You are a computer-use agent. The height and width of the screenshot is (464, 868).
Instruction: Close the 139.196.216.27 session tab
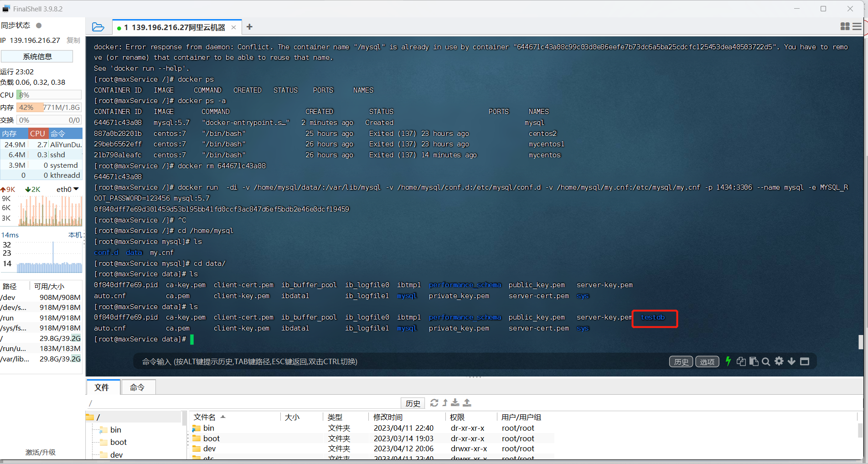click(x=234, y=27)
